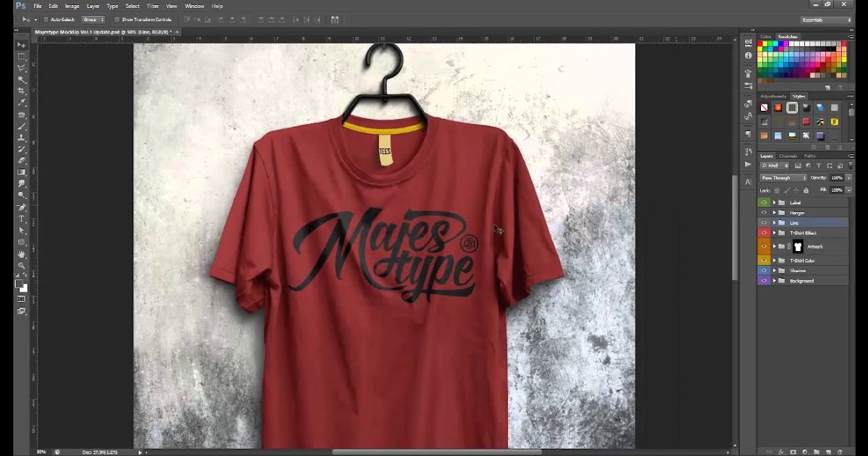The height and width of the screenshot is (456, 868).
Task: Open the Layer menu
Action: tap(93, 6)
